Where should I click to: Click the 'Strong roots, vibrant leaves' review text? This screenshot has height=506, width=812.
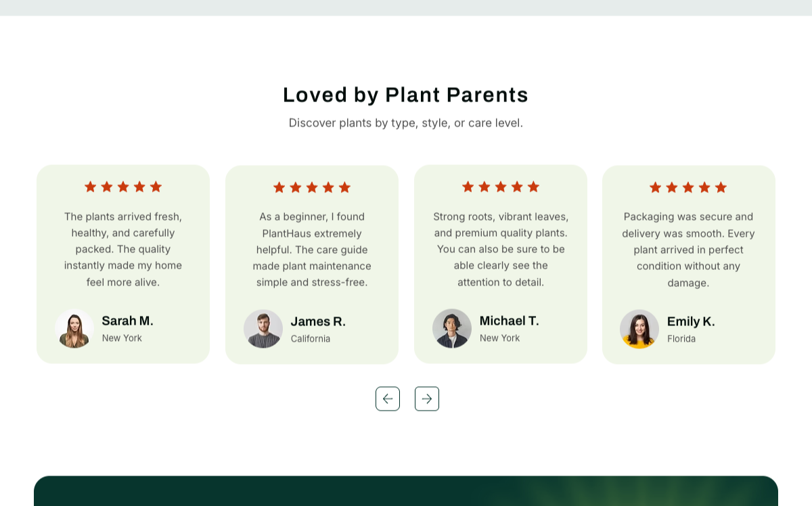501,249
